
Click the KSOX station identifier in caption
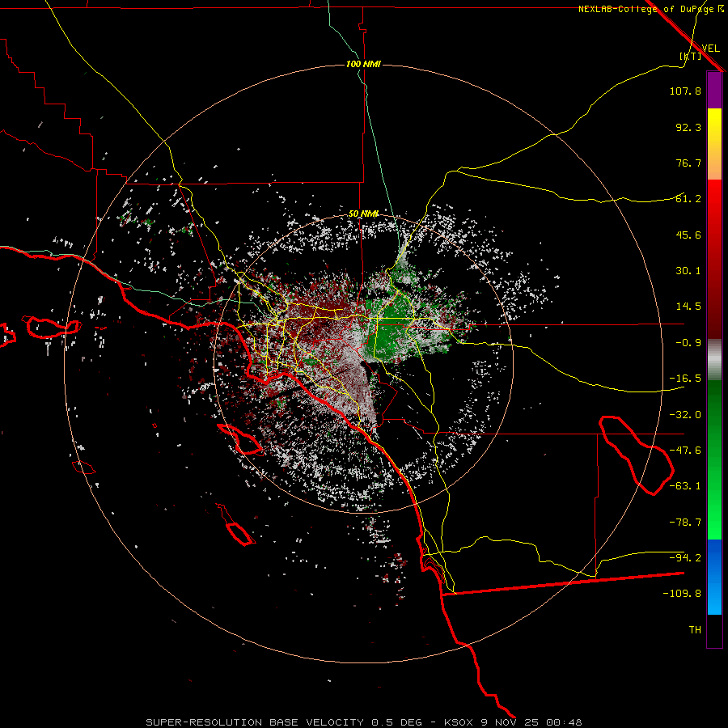pyautogui.click(x=459, y=722)
